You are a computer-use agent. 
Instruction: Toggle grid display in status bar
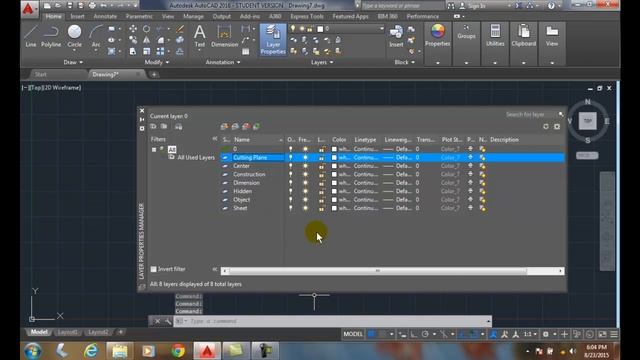(x=371, y=334)
